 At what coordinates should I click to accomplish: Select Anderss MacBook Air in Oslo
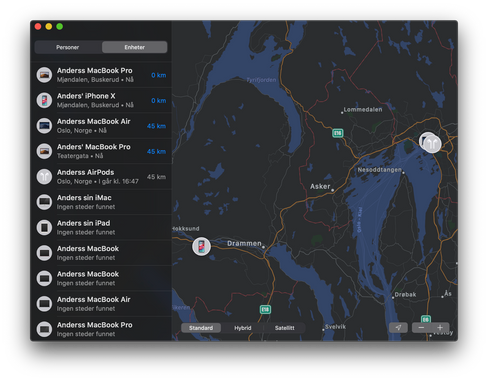(101, 126)
